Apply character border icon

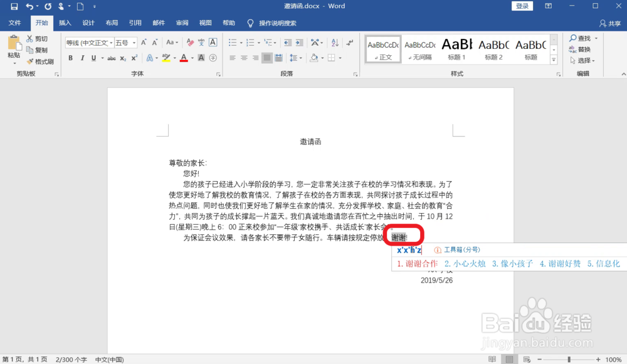(x=213, y=43)
